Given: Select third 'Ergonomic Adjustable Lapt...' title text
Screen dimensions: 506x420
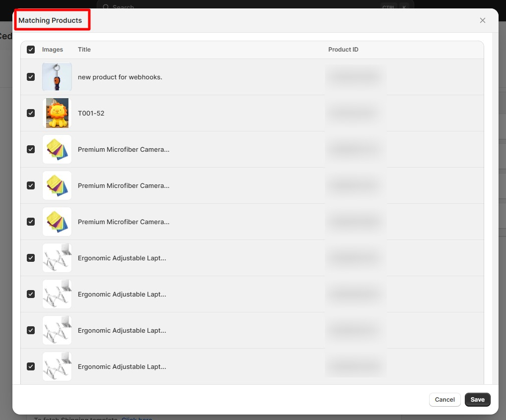Looking at the screenshot, I should (x=122, y=330).
